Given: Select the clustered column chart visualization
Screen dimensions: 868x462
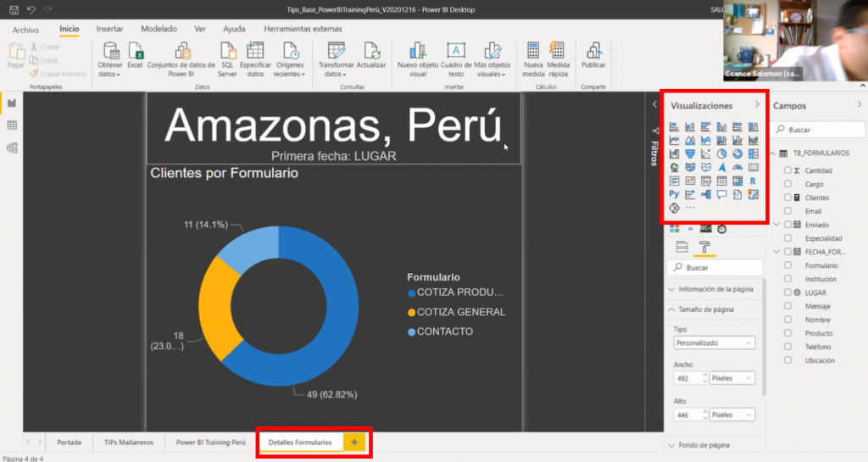Looking at the screenshot, I should tap(722, 127).
